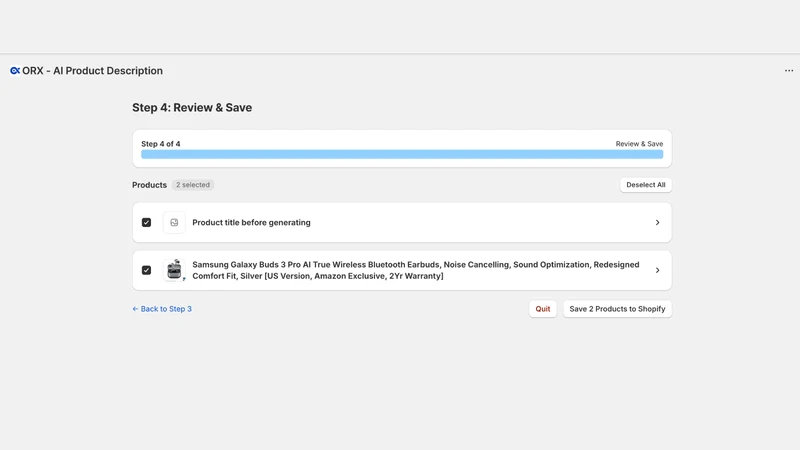Click the 'Step 4: Review & Save' heading
The width and height of the screenshot is (800, 450).
point(192,108)
